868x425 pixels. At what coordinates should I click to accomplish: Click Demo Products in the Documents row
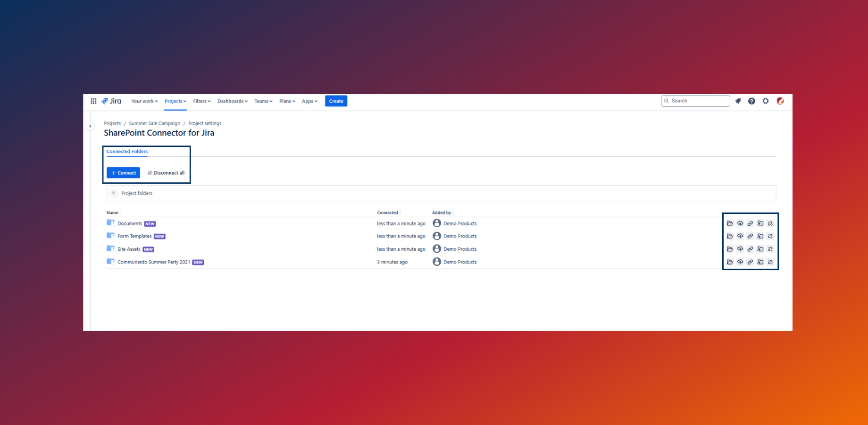(460, 223)
